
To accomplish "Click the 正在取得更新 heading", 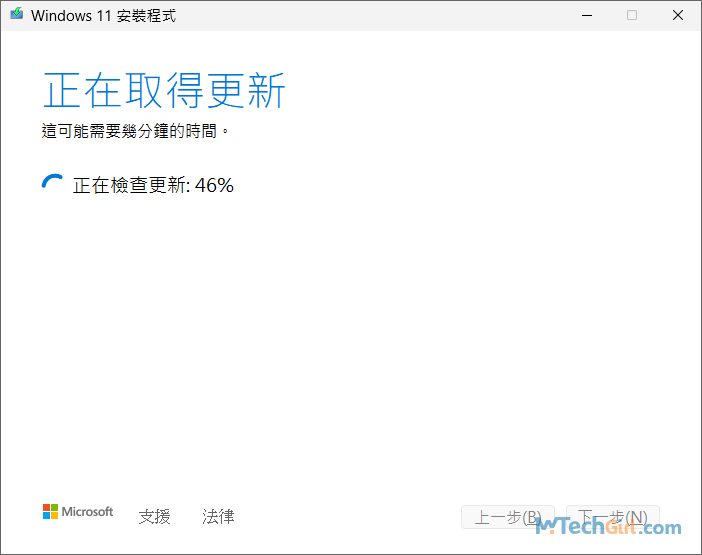I will [x=164, y=91].
